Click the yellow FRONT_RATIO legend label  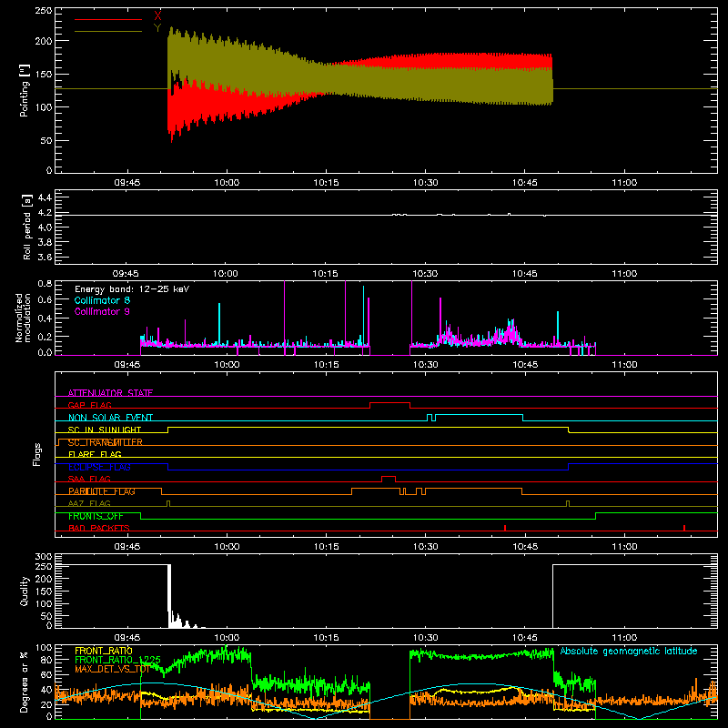coord(104,651)
